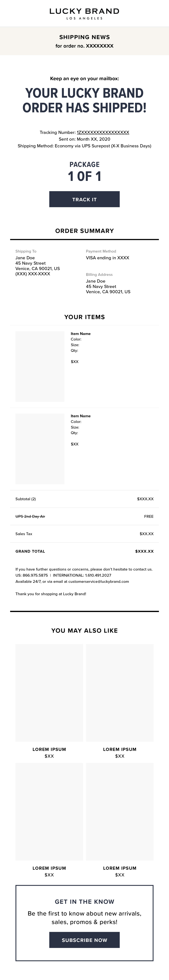Open the first item's Item Name
Viewport: 169px width, 980px height.
click(x=80, y=334)
